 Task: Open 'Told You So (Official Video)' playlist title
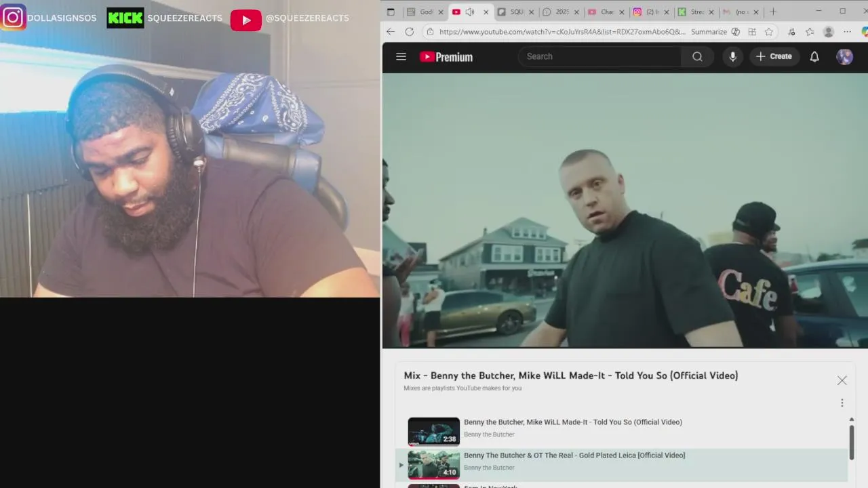click(573, 422)
